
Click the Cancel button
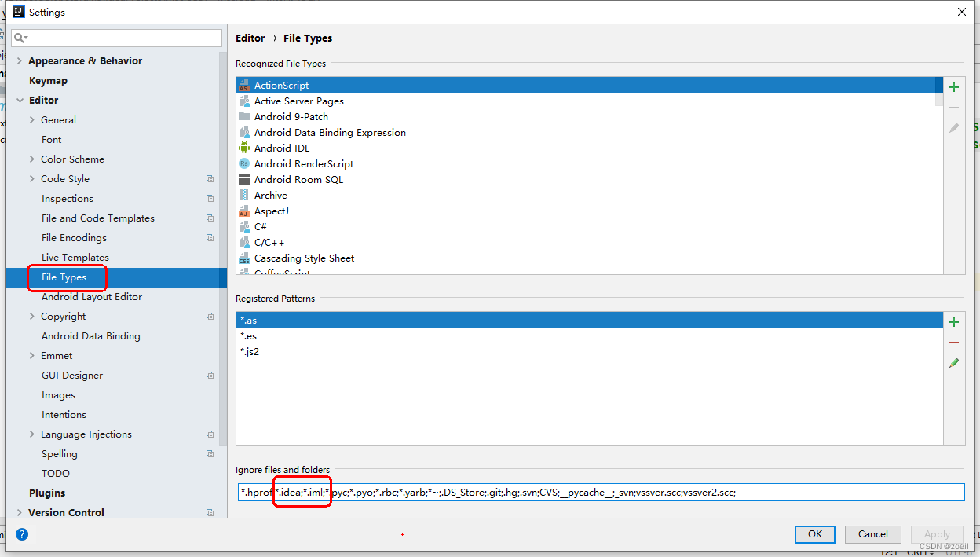pos(873,534)
